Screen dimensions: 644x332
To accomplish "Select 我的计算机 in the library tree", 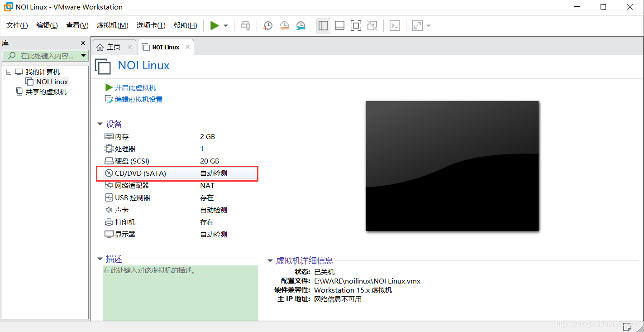I will 43,72.
